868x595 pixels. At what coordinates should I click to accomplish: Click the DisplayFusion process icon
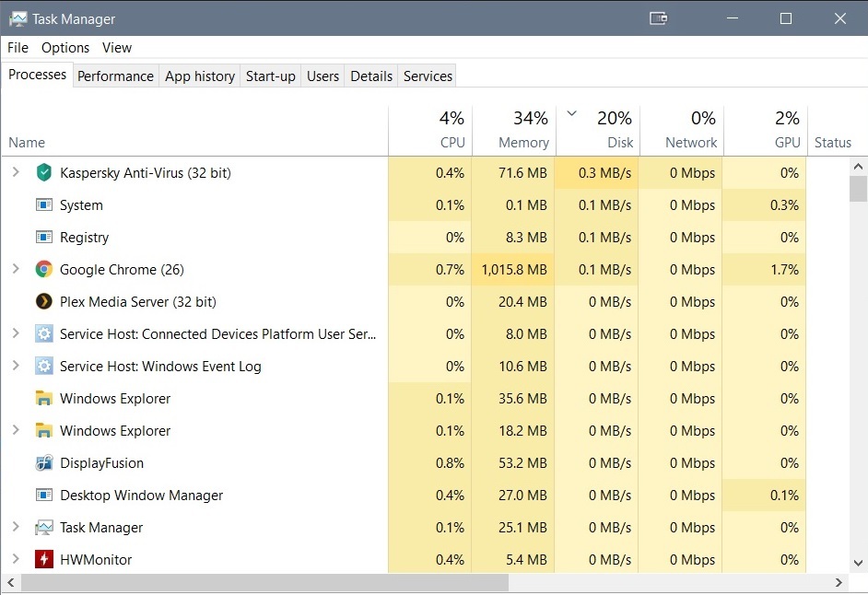[43, 463]
